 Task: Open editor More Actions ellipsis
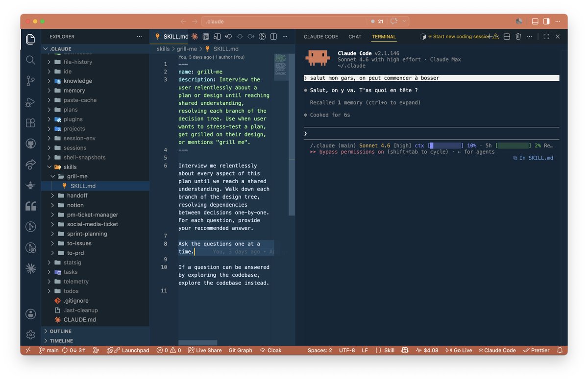(x=285, y=36)
